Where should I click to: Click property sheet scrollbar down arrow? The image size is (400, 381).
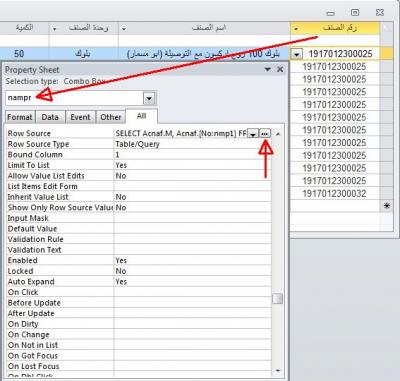click(x=278, y=371)
